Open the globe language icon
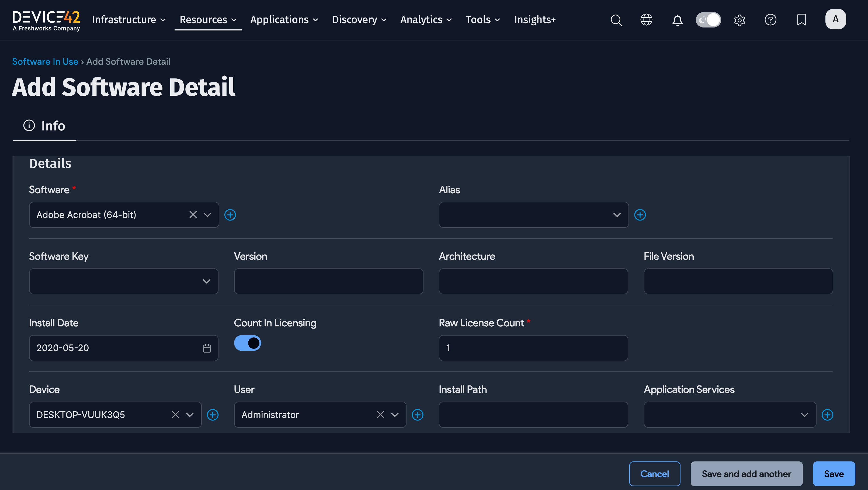Viewport: 868px width, 490px height. click(646, 20)
